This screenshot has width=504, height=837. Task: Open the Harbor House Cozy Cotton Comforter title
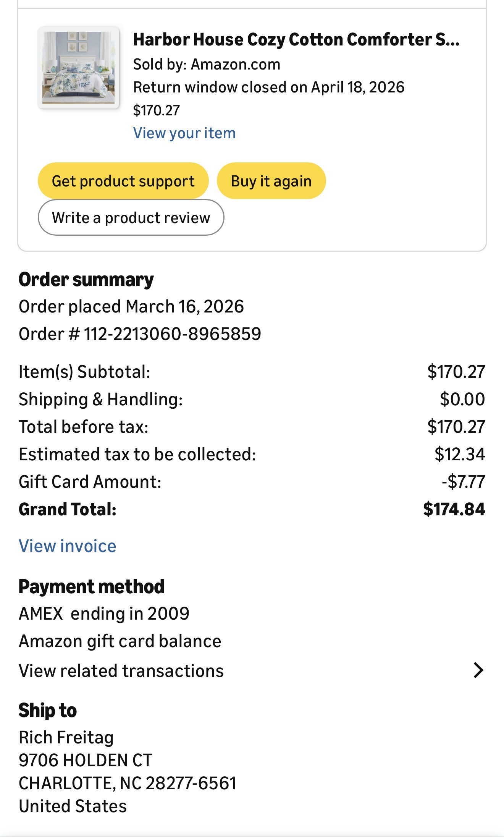pos(296,39)
